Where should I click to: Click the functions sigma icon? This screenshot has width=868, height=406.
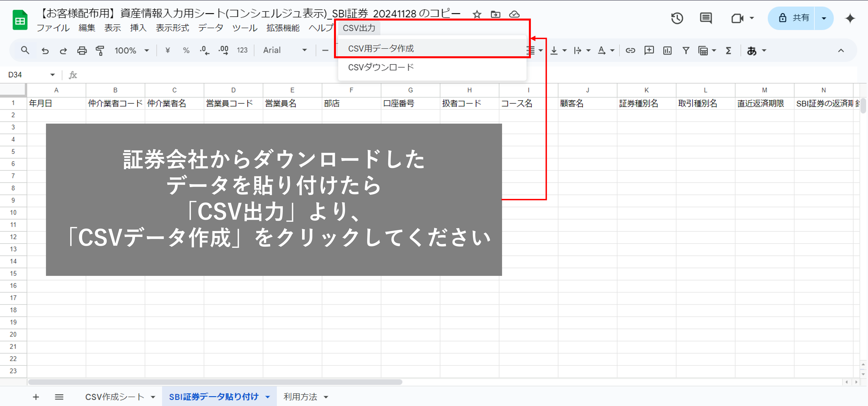(728, 51)
